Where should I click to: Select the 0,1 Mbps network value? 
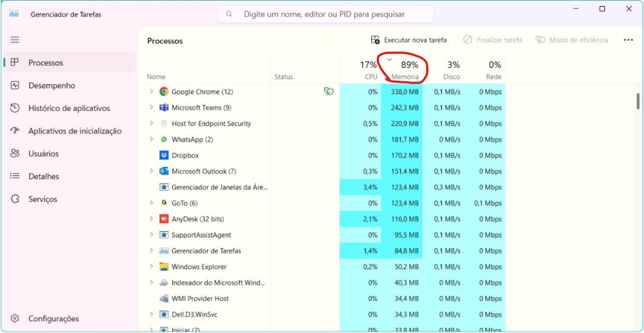487,203
